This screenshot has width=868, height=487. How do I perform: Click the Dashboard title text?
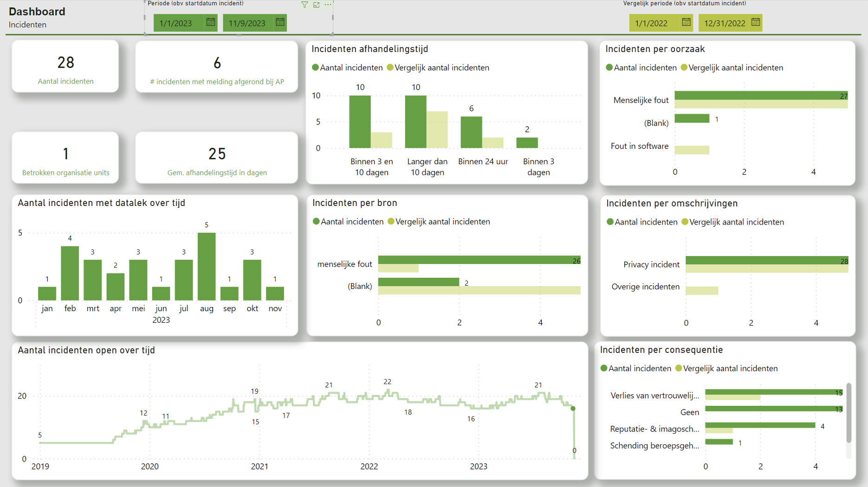[x=37, y=12]
